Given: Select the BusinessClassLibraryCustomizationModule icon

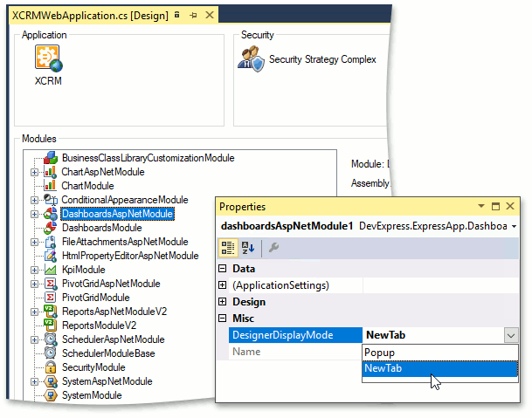Looking at the screenshot, I should 51,158.
